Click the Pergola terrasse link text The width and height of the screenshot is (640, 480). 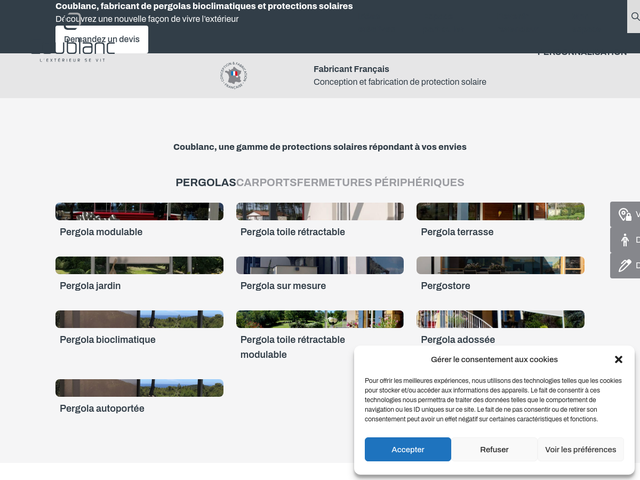point(457,232)
